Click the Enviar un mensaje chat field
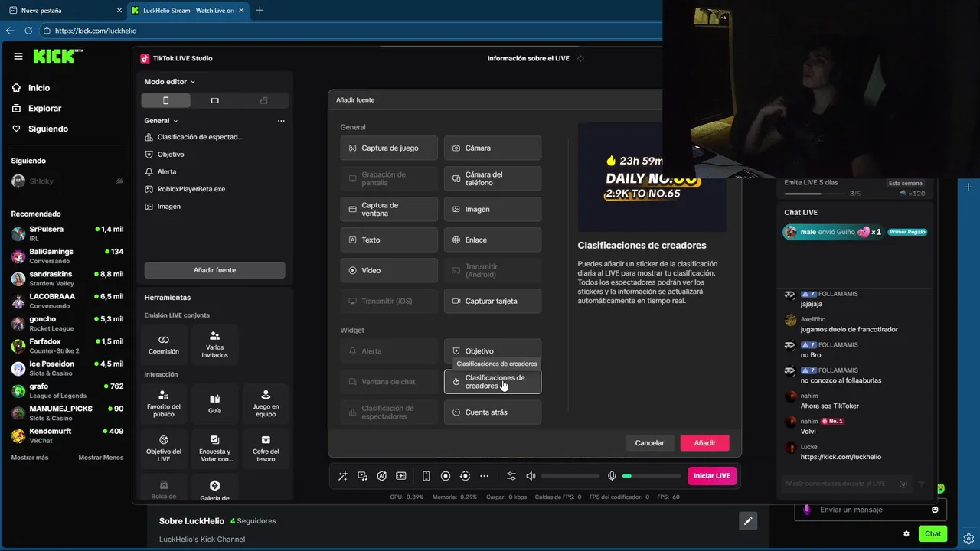Viewport: 980px width, 551px height. [x=871, y=510]
